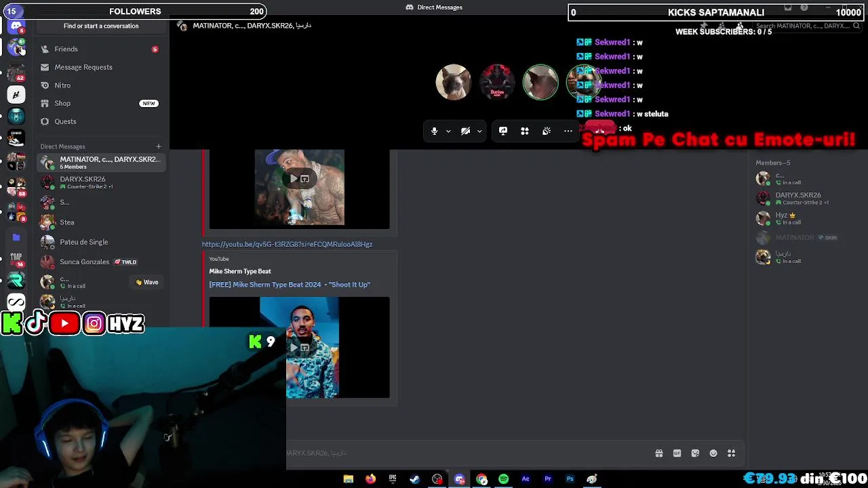
Task: Start an activity from call controls
Action: tap(524, 131)
